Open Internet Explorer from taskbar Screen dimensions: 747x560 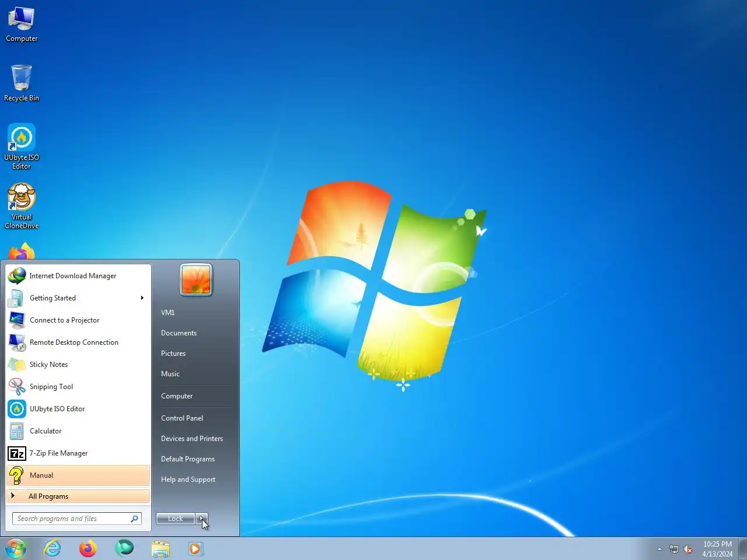(x=53, y=548)
